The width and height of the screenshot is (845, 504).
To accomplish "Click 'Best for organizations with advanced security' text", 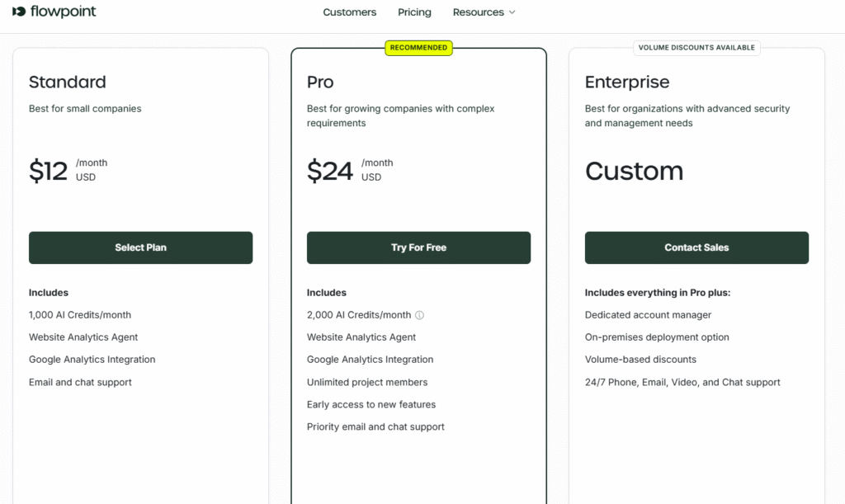I will pyautogui.click(x=687, y=115).
